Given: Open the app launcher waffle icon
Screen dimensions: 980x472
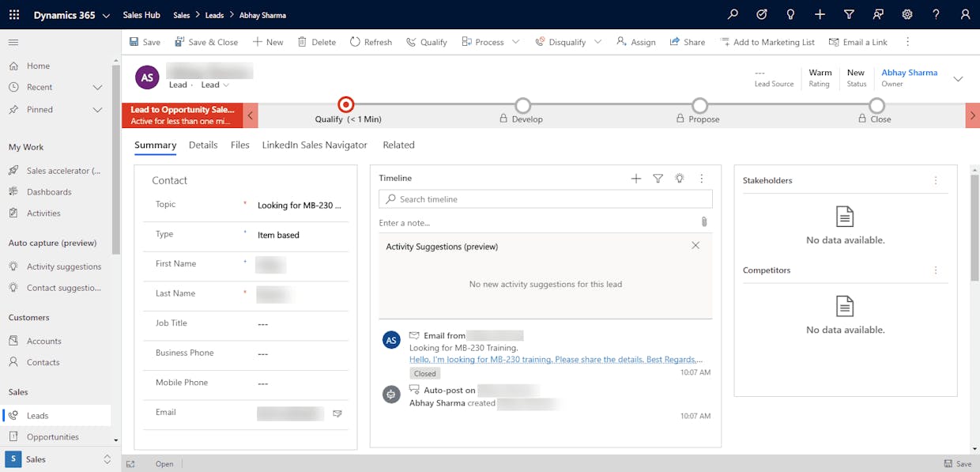Looking at the screenshot, I should 14,15.
